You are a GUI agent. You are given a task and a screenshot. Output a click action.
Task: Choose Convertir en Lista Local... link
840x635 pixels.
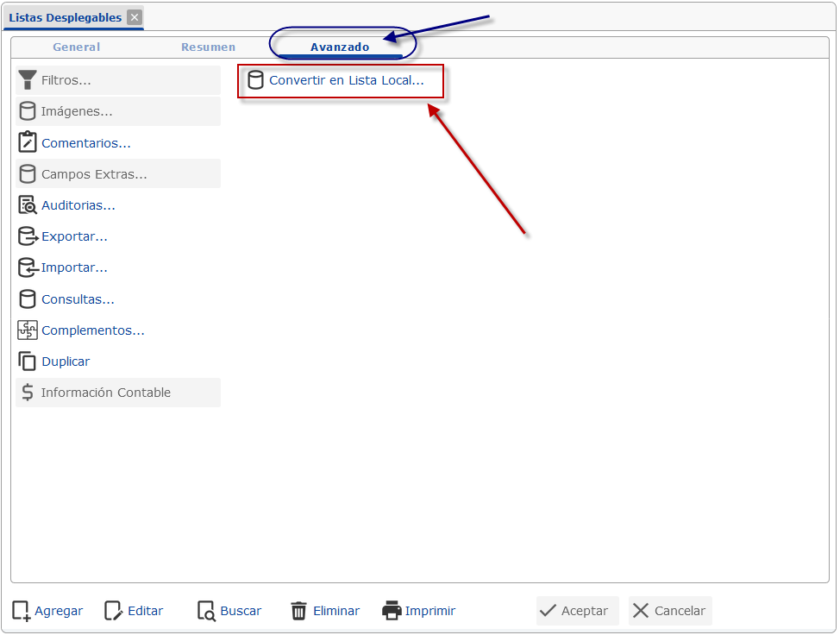[x=347, y=80]
